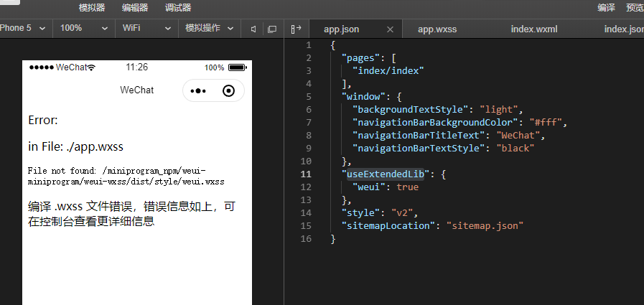Click the "black" value on line 9
Viewport: 644px width, 305px height.
point(515,148)
